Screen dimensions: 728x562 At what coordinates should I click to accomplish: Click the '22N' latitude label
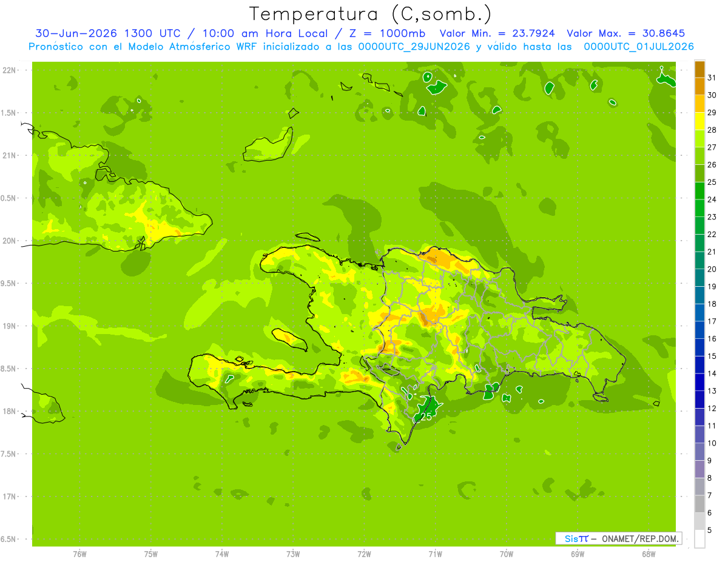coord(10,70)
